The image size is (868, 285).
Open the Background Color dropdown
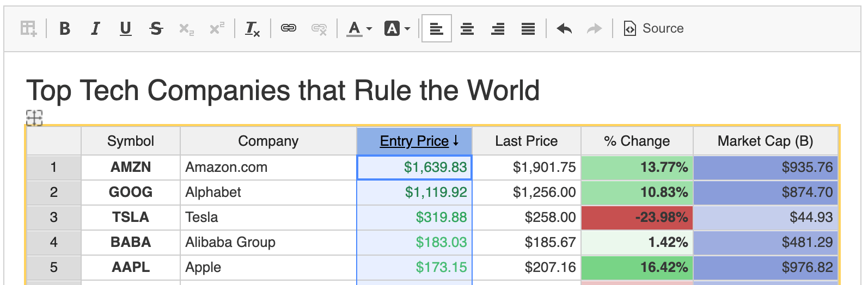(397, 28)
